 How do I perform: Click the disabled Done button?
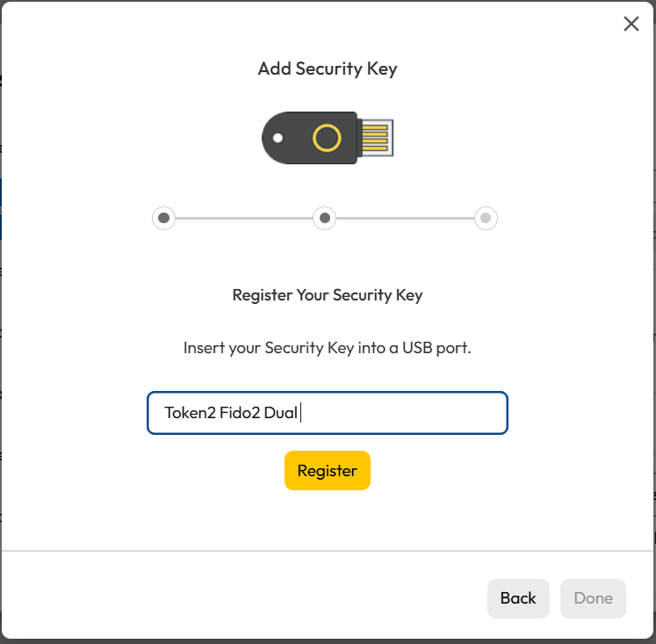[x=593, y=598]
